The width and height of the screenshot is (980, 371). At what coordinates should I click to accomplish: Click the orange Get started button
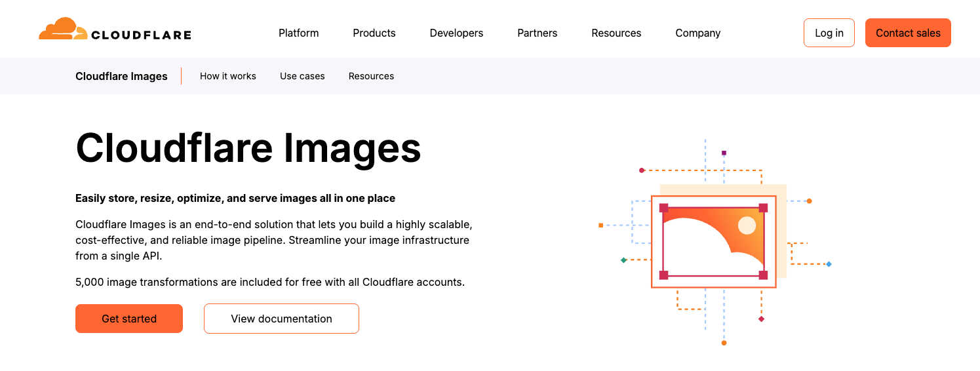[x=129, y=319]
